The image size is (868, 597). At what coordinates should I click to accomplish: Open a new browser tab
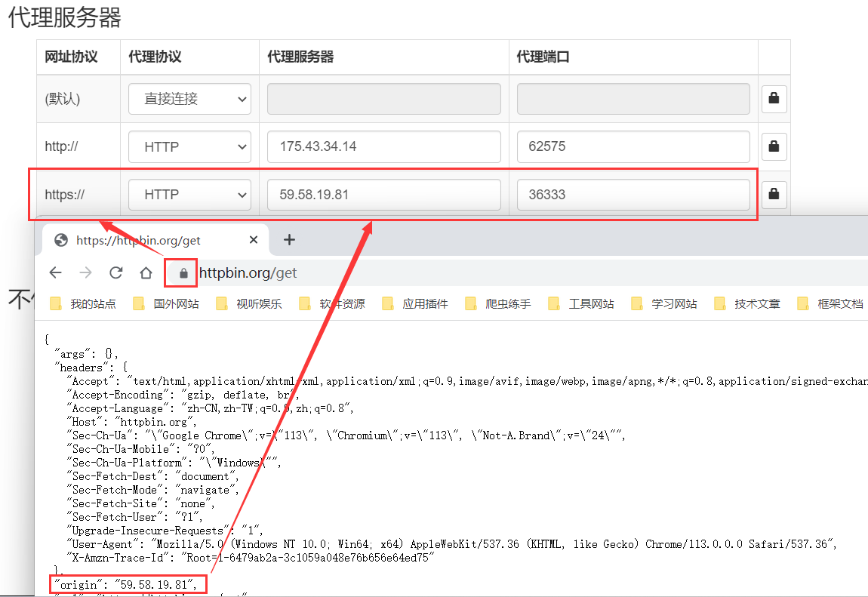pyautogui.click(x=289, y=240)
